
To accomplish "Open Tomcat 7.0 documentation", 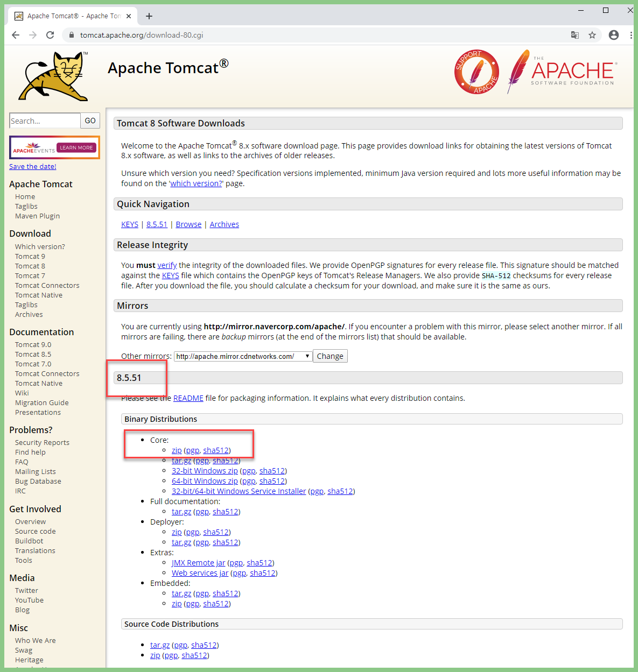I will coord(33,364).
